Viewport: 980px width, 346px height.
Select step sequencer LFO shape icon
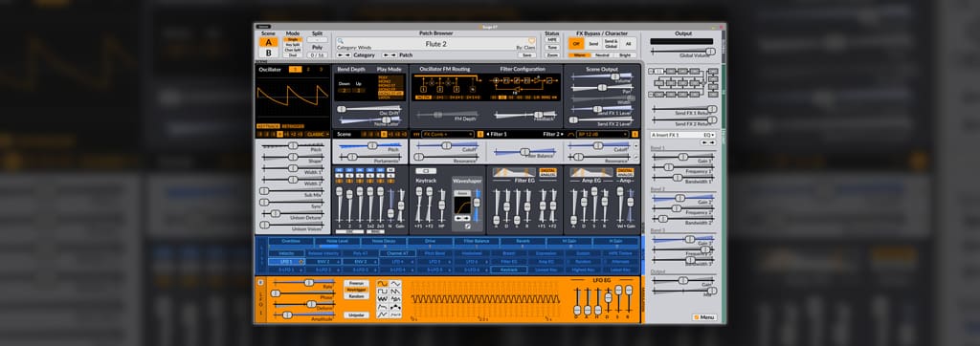[395, 307]
